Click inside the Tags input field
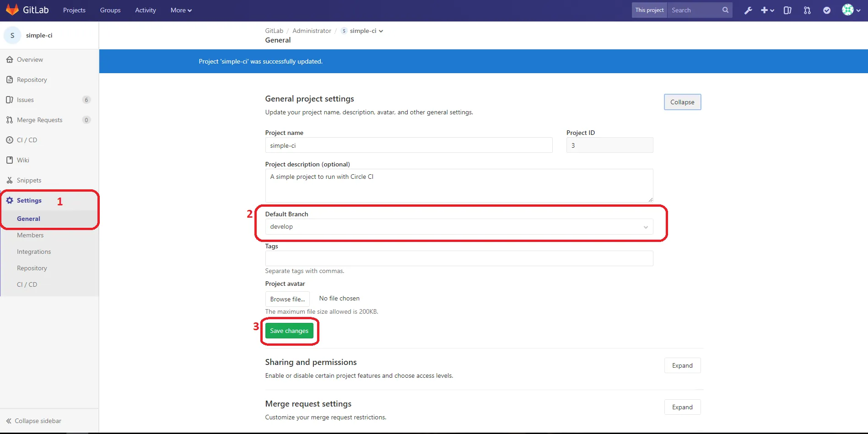 (459, 258)
